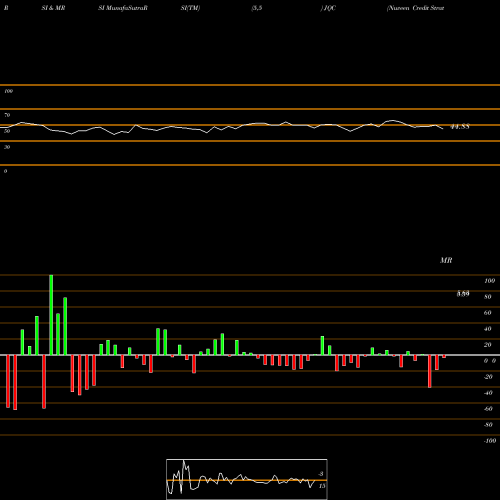Viewport: 500px width, 500px height.
Task: Click the MR axis label '-60'
Action: tap(488, 409)
